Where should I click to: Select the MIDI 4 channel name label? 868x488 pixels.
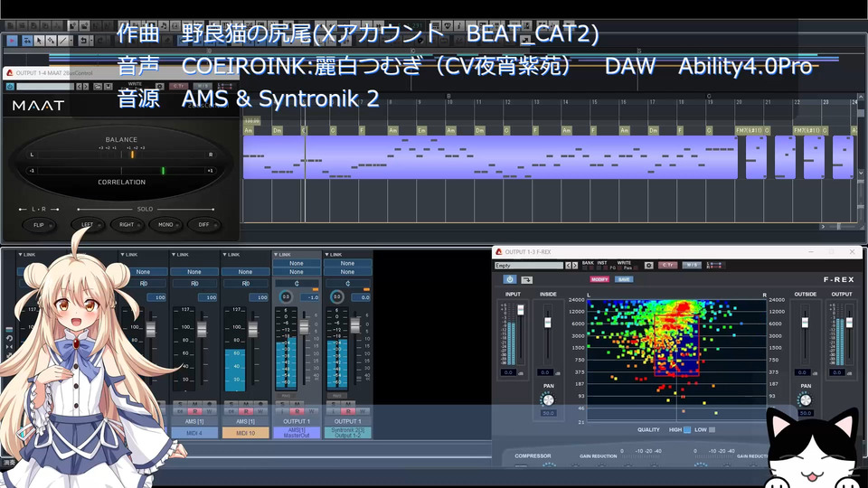tap(194, 433)
